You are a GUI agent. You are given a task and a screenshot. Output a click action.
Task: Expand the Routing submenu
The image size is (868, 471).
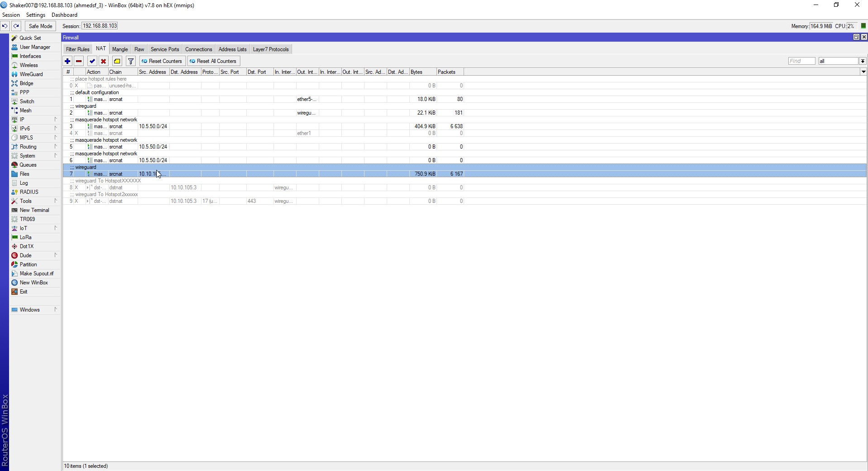coord(35,147)
